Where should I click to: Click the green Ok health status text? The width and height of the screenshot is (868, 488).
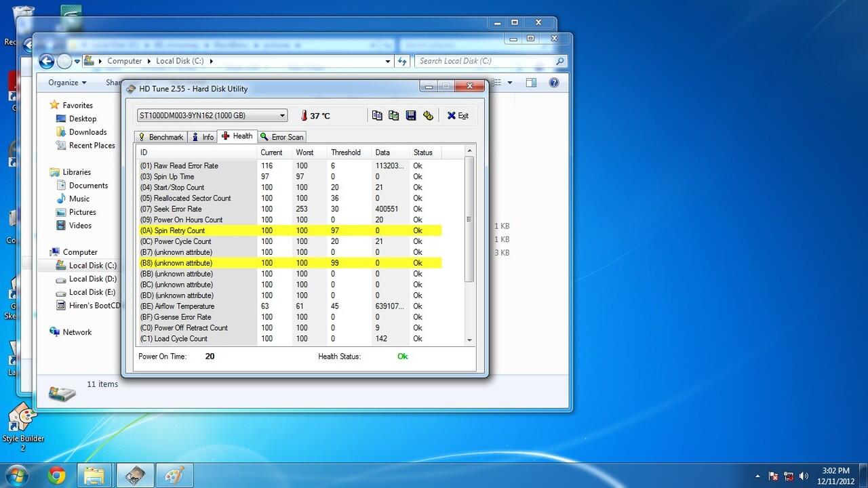[x=402, y=356]
